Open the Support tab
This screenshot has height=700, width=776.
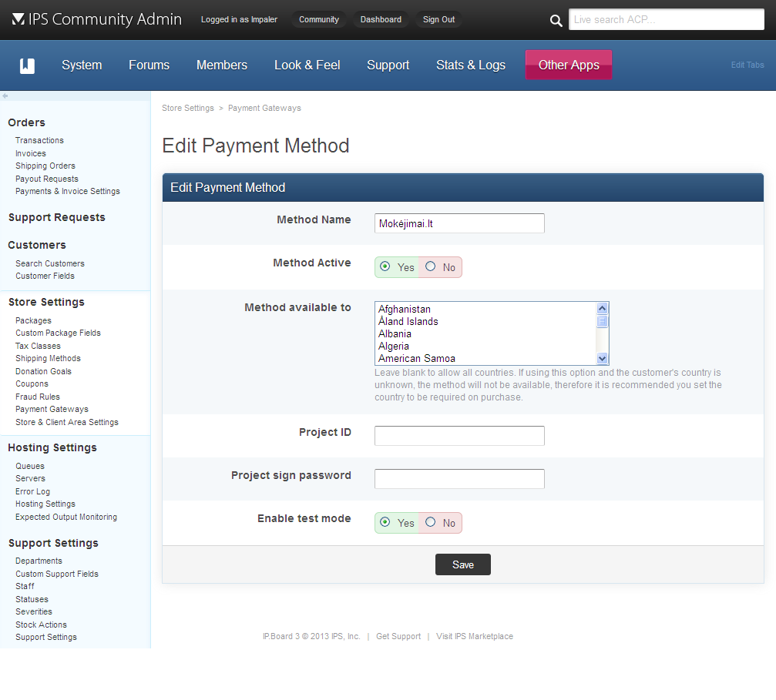pyautogui.click(x=388, y=65)
